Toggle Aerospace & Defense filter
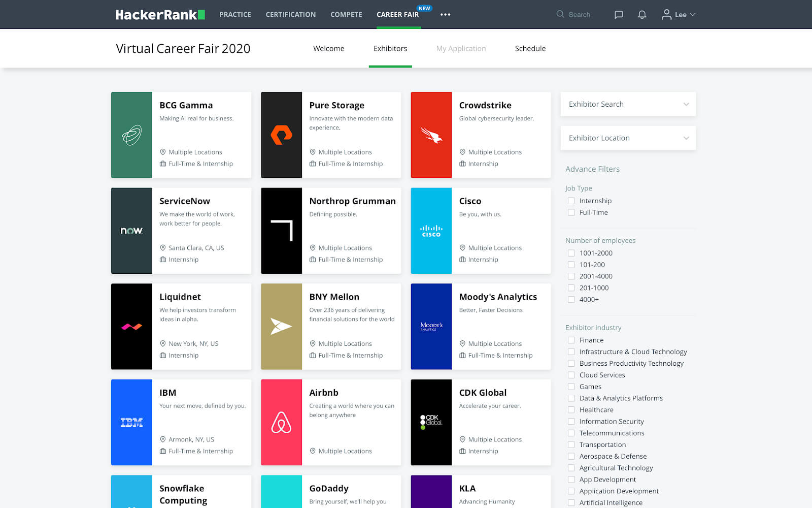 pos(571,456)
